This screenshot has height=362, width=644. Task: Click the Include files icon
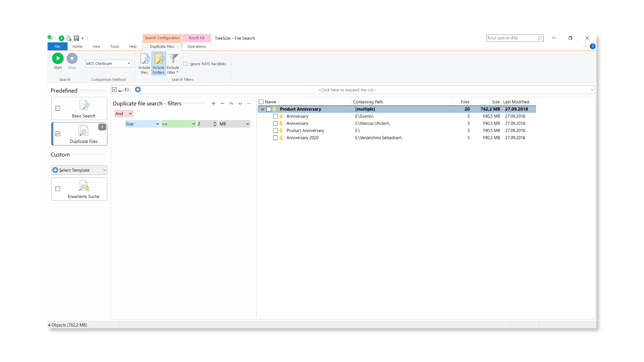(x=144, y=59)
